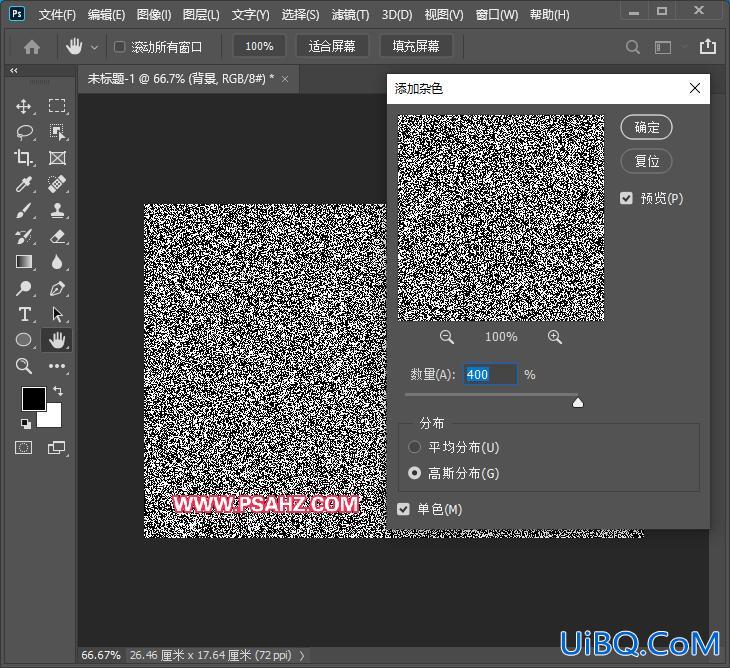The width and height of the screenshot is (730, 668).
Task: Select the Eraser tool
Action: pyautogui.click(x=57, y=236)
